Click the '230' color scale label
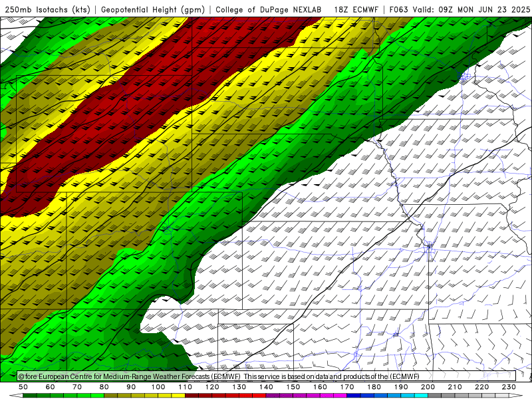Image resolution: width=532 pixels, height=399 pixels. [x=509, y=387]
